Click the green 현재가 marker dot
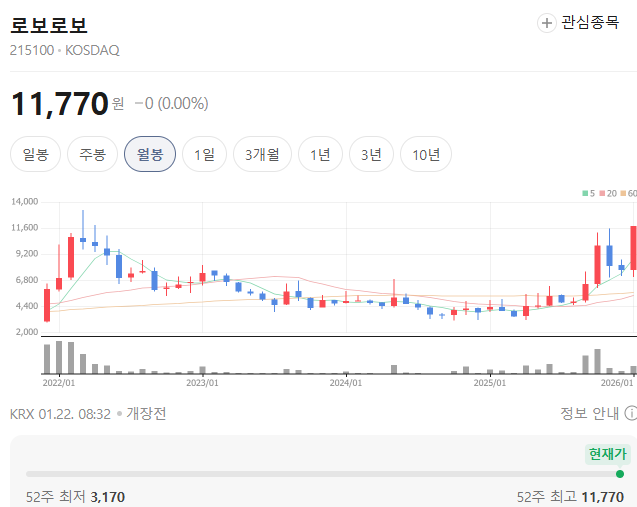637x507 pixels. click(x=620, y=474)
